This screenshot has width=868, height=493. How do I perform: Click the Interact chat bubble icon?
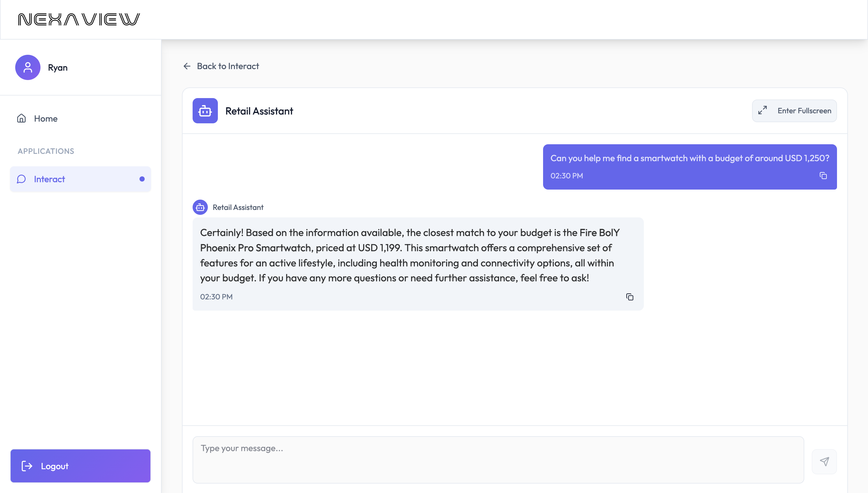tap(21, 179)
